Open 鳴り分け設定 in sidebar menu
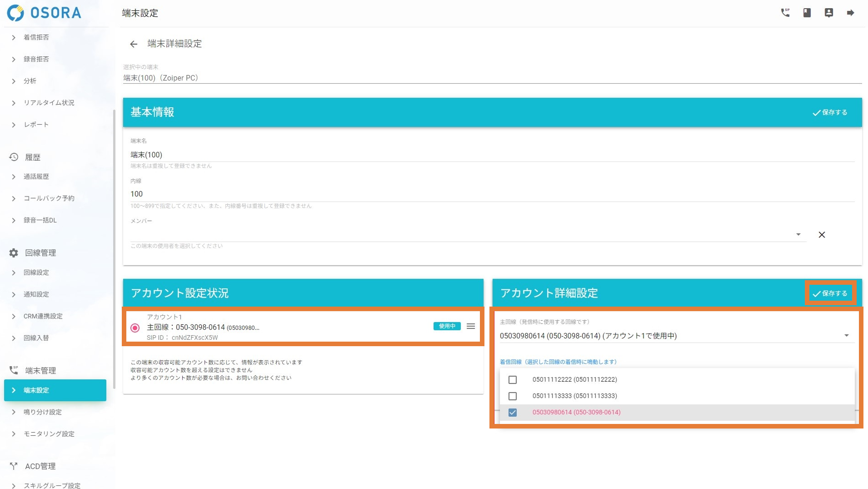 [x=42, y=412]
